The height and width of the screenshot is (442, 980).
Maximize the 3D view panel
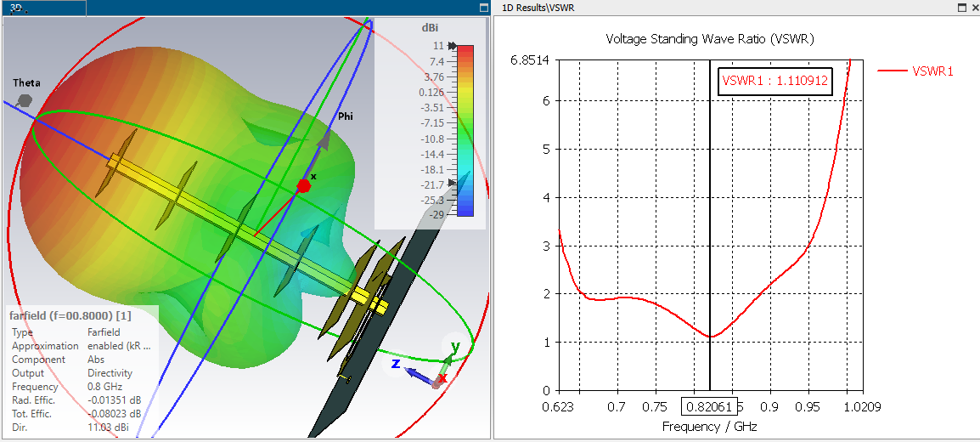point(483,8)
